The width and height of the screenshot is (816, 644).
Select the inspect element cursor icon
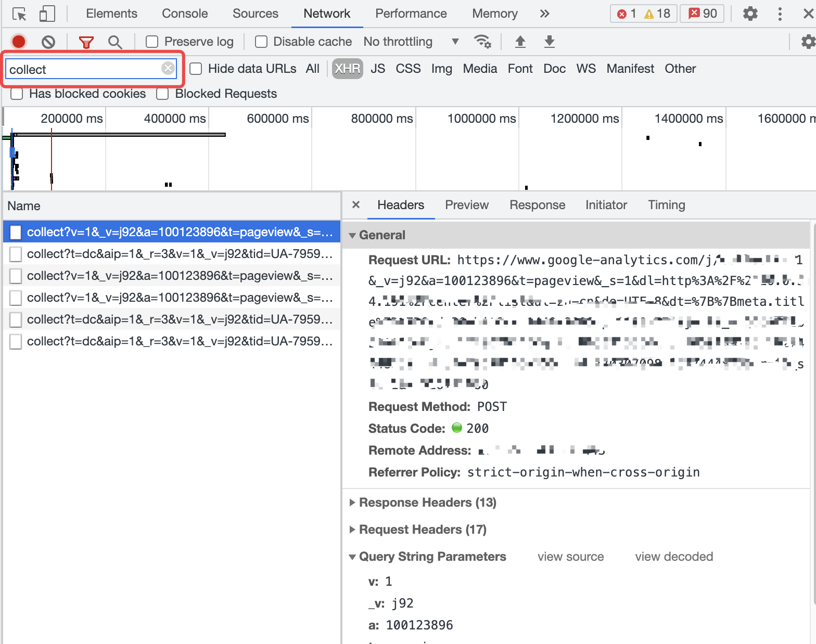tap(19, 14)
